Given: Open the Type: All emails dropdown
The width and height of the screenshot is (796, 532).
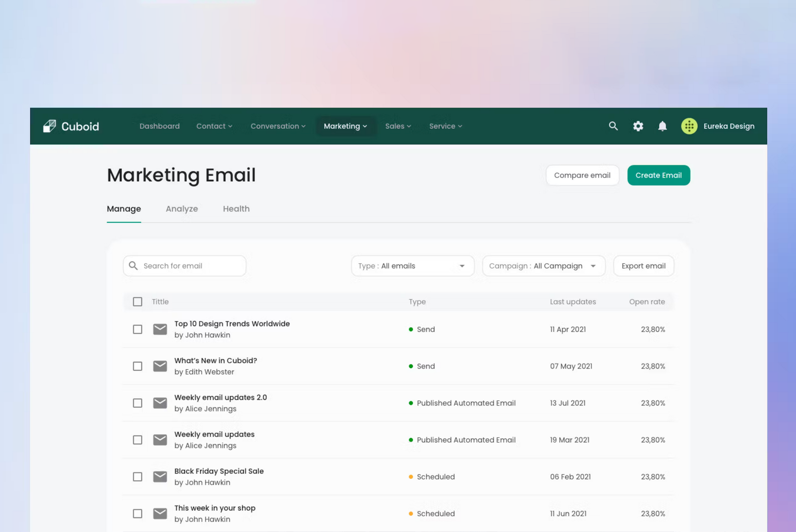Looking at the screenshot, I should [412, 266].
